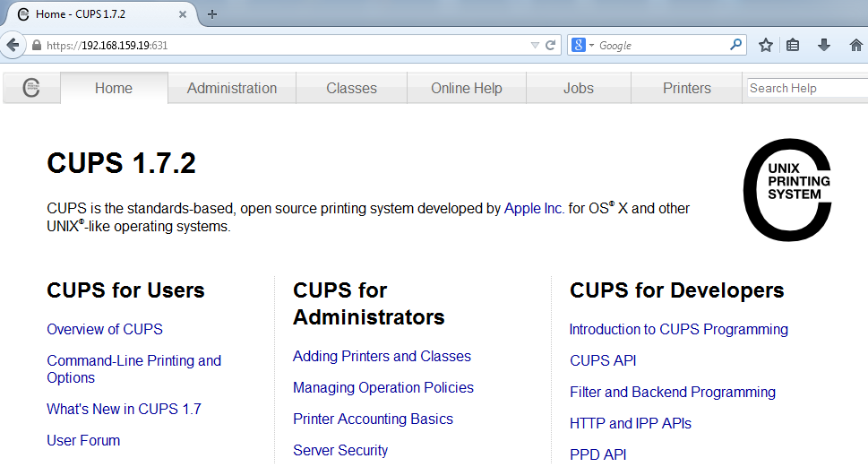Open Filter and Backend Programming link
The image size is (868, 467).
(x=673, y=393)
